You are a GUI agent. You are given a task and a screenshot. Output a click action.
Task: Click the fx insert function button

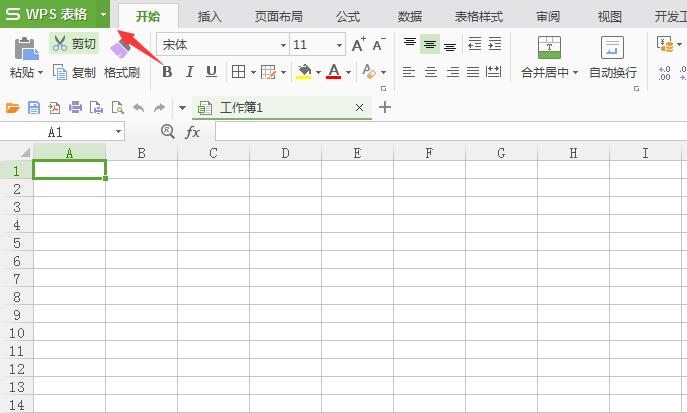tap(193, 131)
